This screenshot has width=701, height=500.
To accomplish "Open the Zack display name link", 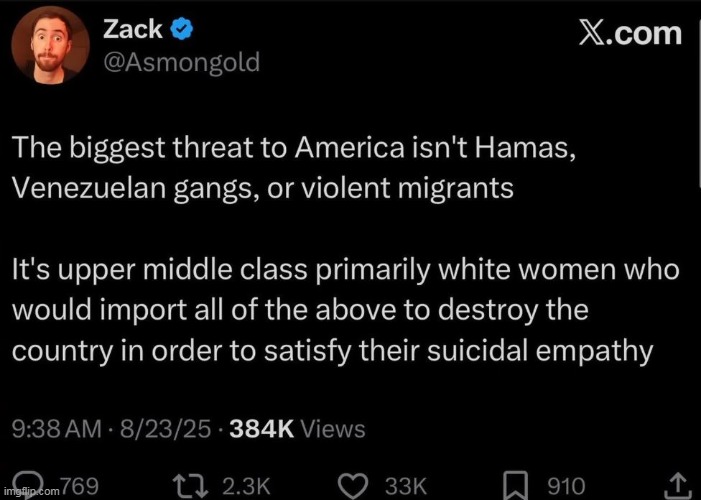I will pos(132,30).
